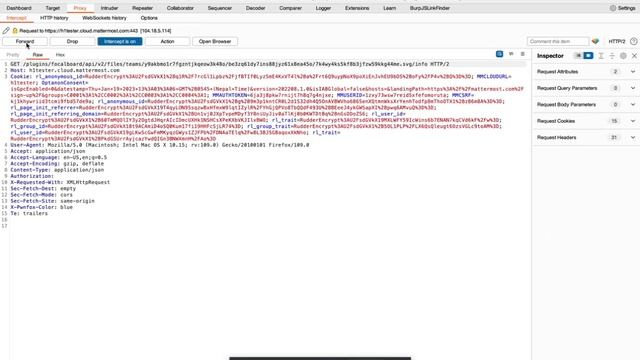Drop the intercepted request
This screenshot has height=360, width=640.
(72, 41)
